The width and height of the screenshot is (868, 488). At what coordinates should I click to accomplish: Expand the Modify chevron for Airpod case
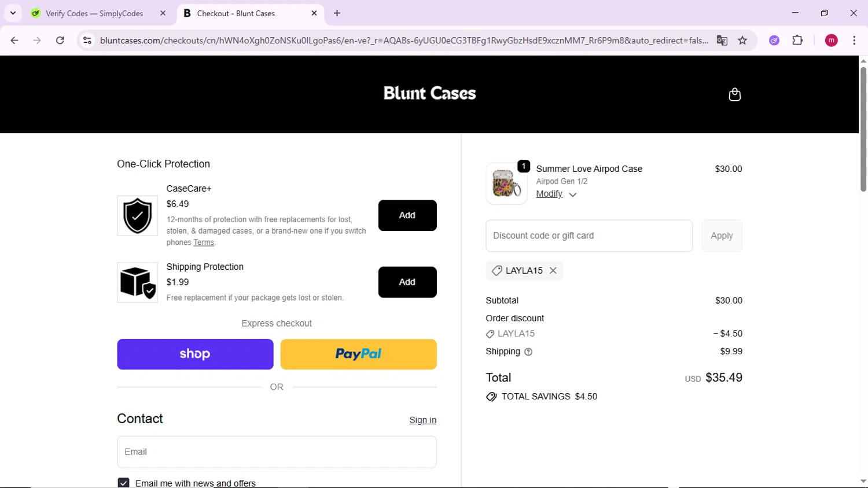(573, 195)
